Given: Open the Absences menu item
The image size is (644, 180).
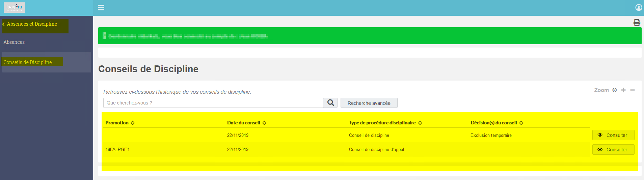Looking at the screenshot, I should point(14,42).
